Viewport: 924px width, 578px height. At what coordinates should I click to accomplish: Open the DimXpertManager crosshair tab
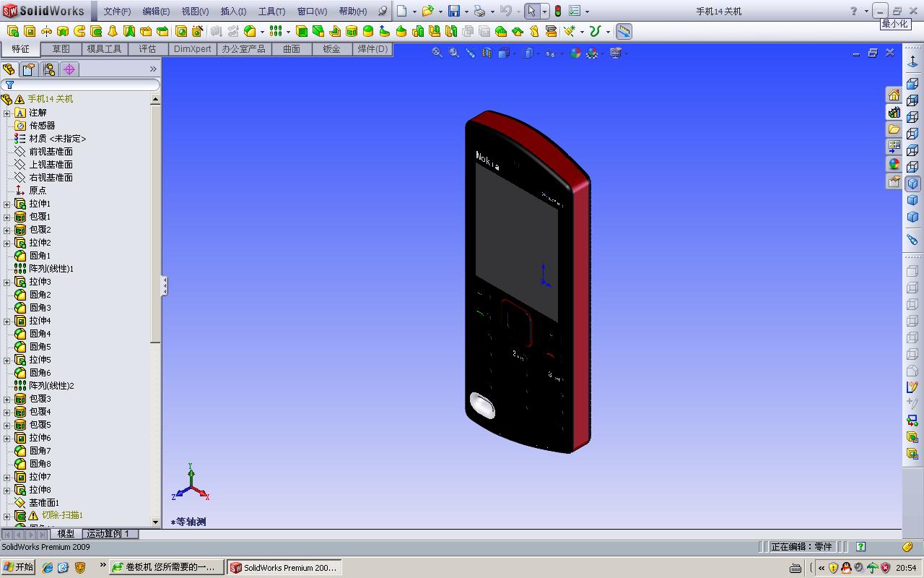tap(69, 69)
